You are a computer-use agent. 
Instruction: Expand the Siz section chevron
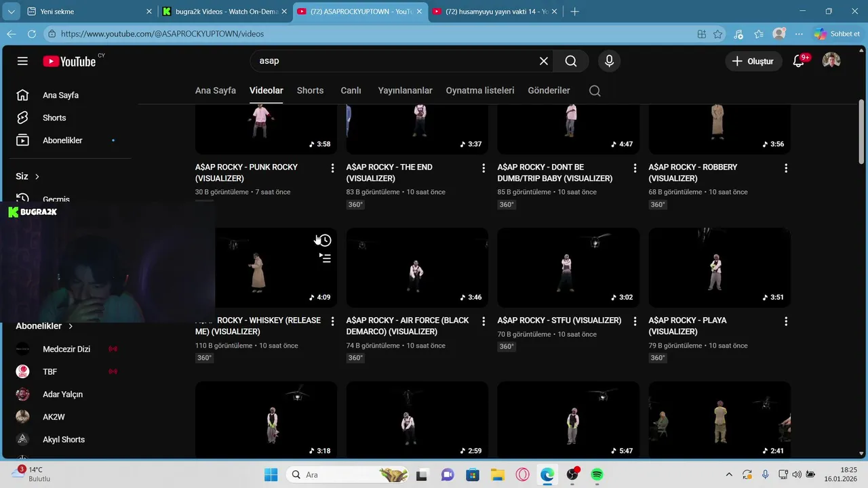click(x=37, y=177)
